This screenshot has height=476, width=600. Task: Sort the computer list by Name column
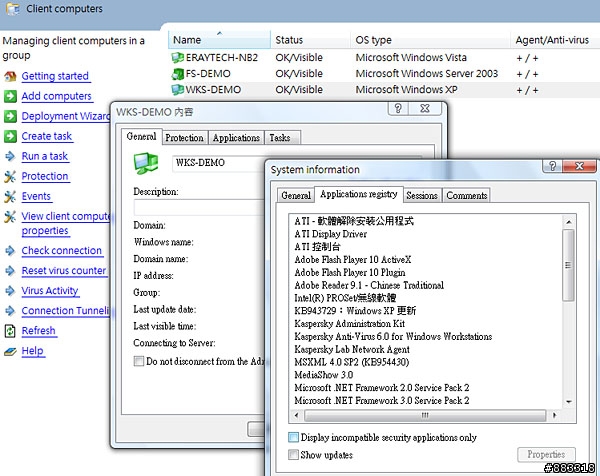[219, 40]
